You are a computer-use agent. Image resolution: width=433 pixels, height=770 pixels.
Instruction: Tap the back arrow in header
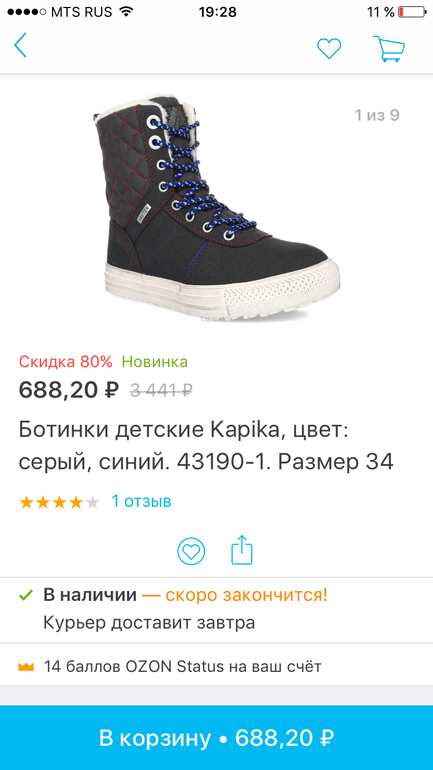pyautogui.click(x=20, y=46)
